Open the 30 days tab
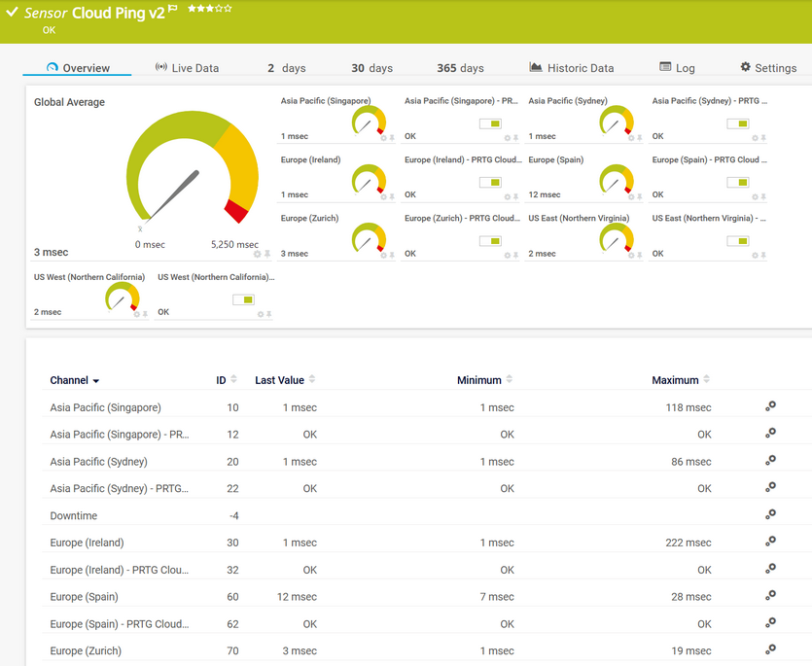 click(371, 68)
